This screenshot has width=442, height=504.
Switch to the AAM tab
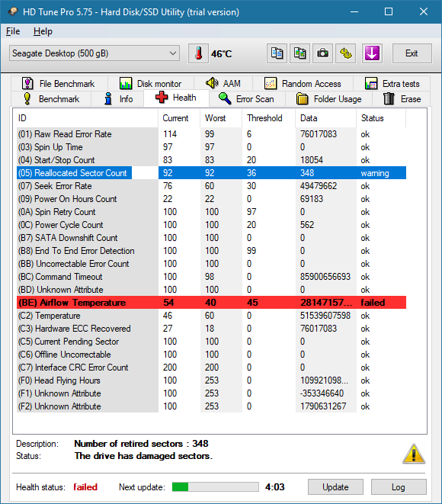(223, 84)
